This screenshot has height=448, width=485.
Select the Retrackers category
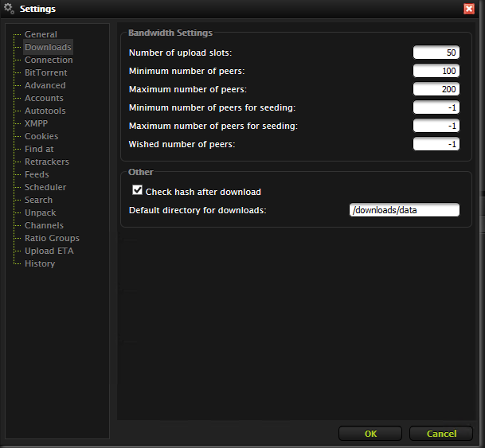pyautogui.click(x=47, y=162)
